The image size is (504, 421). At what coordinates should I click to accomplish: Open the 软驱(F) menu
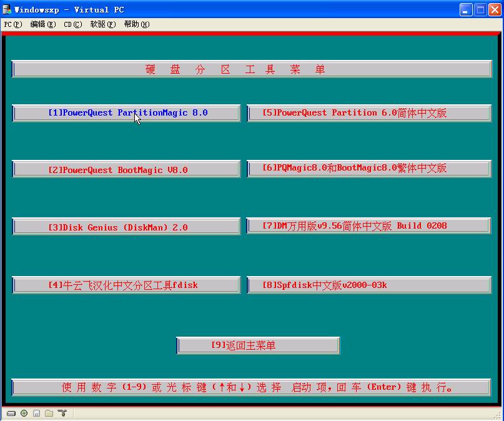click(103, 24)
